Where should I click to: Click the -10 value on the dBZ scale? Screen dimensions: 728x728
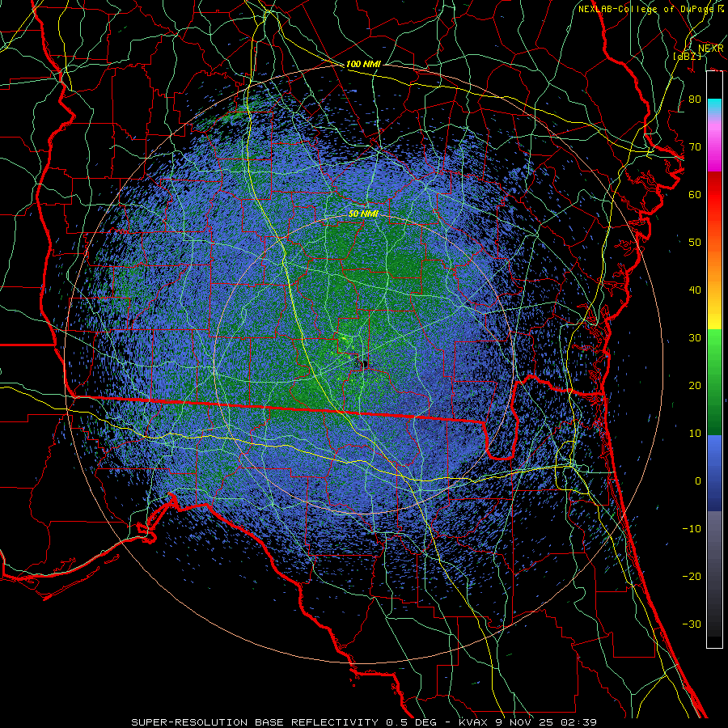point(692,528)
